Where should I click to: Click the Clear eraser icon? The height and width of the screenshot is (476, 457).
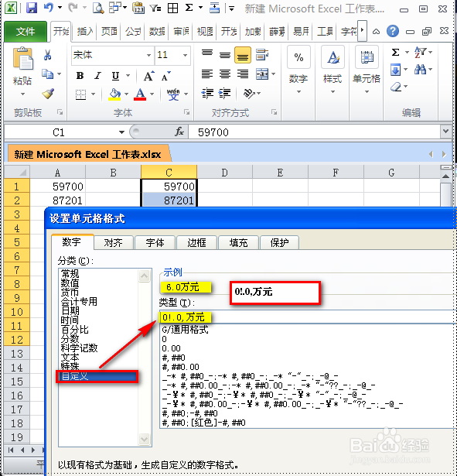pos(396,87)
